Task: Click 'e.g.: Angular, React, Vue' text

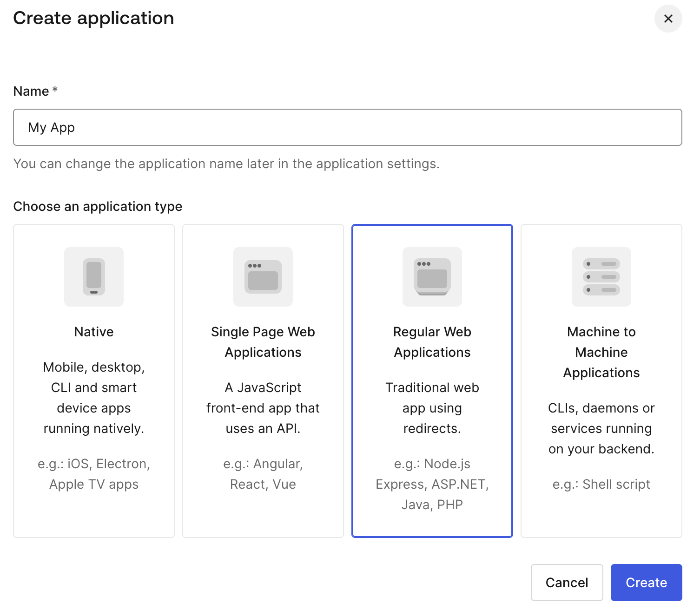Action: (x=263, y=474)
